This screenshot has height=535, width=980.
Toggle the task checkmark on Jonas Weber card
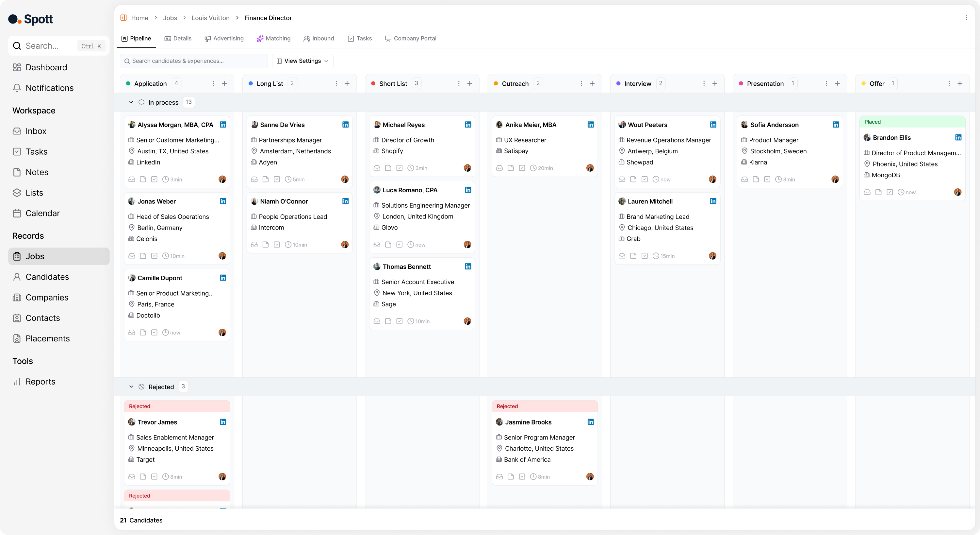click(155, 256)
